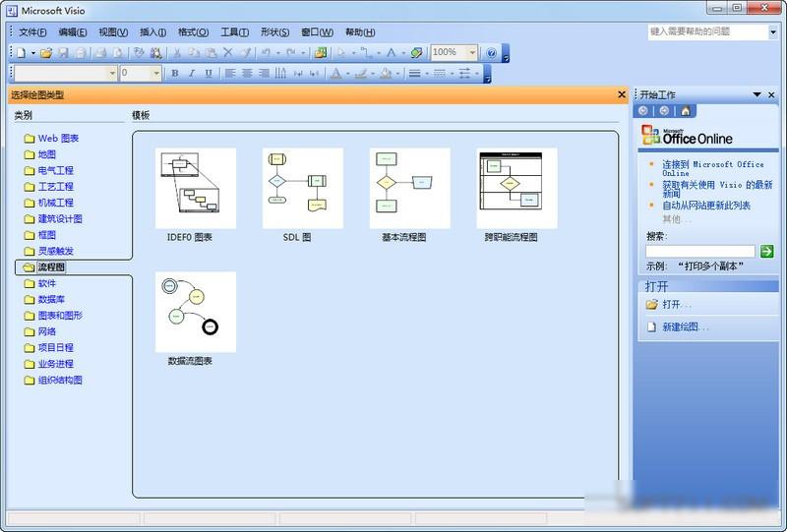
Task: Click the Format Painter icon
Action: click(245, 53)
